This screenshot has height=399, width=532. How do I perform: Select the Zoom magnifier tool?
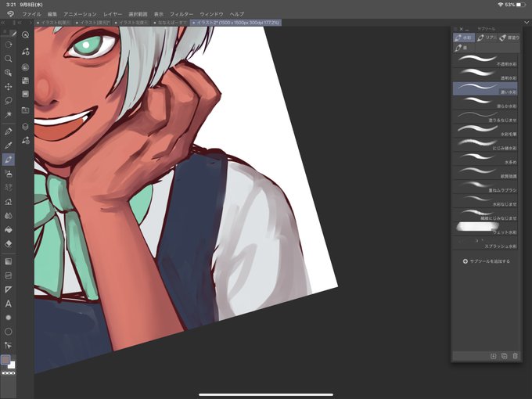click(9, 59)
